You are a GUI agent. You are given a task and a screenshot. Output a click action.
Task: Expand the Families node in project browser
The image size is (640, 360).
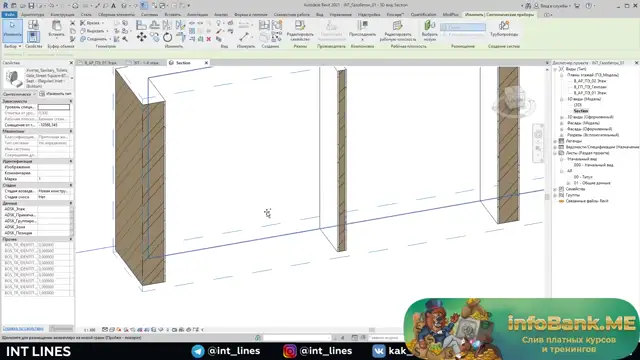(555, 189)
